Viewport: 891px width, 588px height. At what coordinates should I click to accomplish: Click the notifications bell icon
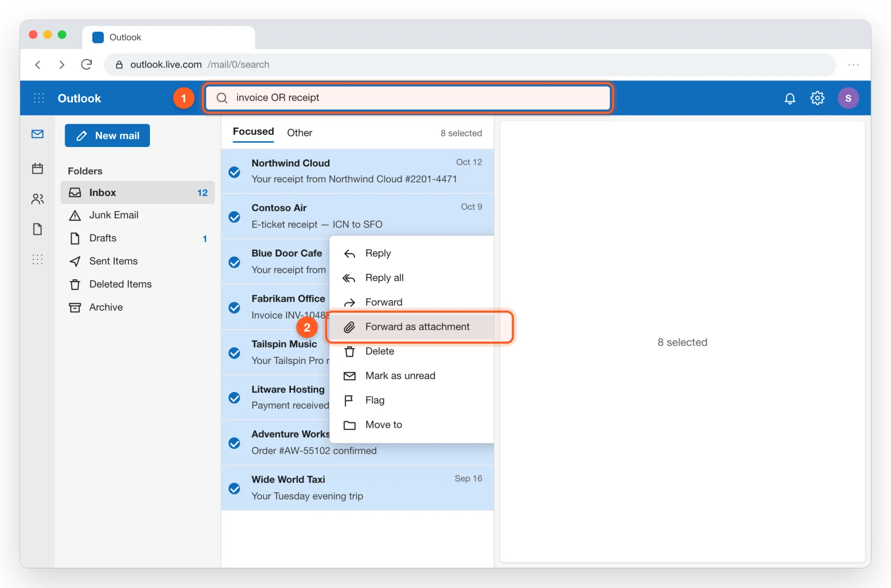(790, 98)
